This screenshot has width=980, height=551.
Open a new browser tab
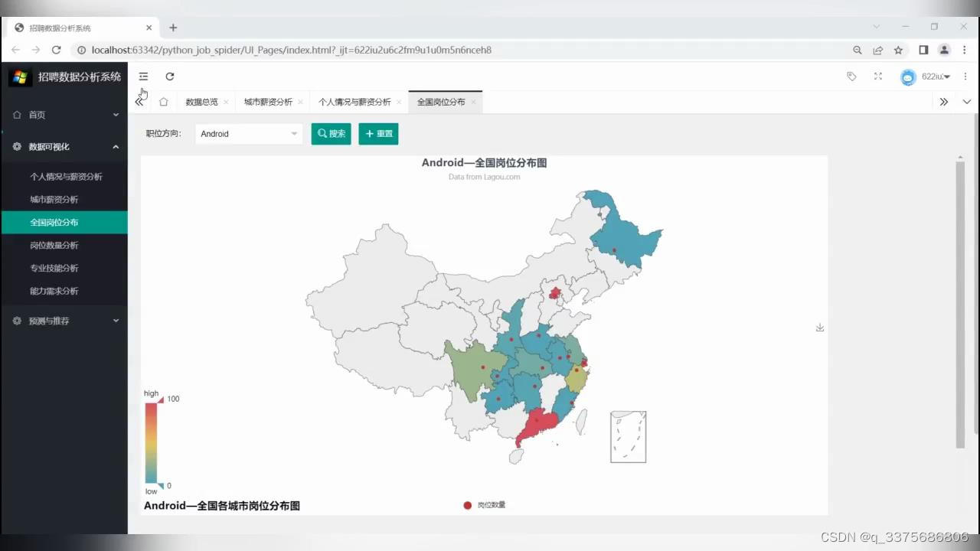(x=173, y=28)
